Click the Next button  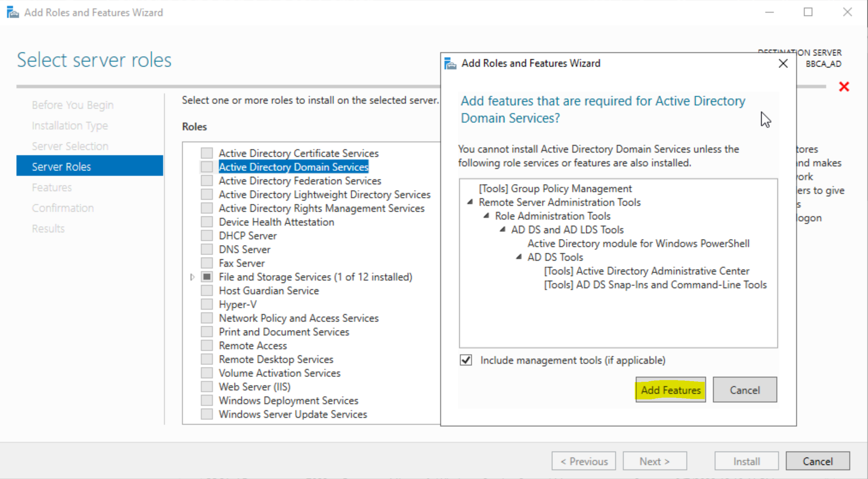(x=655, y=461)
